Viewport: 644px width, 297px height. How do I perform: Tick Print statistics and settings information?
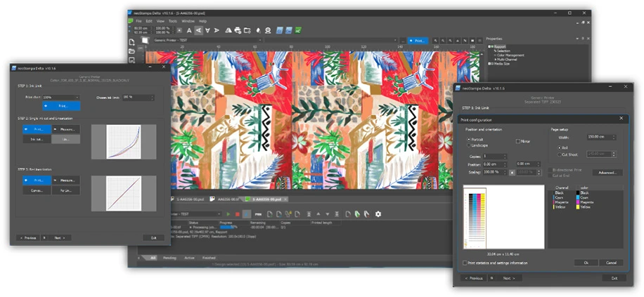click(x=465, y=263)
